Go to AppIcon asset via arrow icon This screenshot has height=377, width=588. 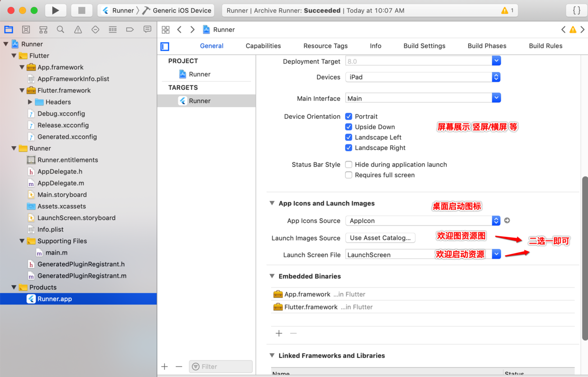tap(507, 220)
